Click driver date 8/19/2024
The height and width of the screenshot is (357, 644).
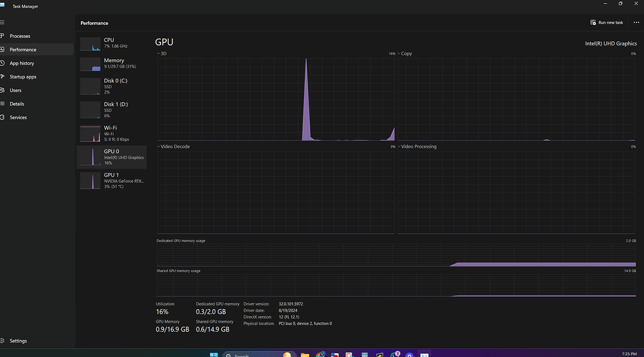[x=288, y=310]
